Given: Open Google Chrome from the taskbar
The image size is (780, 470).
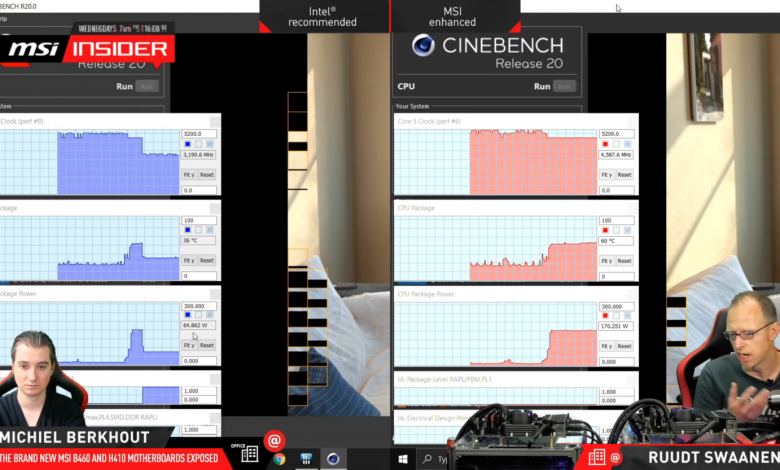Looking at the screenshot, I should [x=279, y=459].
